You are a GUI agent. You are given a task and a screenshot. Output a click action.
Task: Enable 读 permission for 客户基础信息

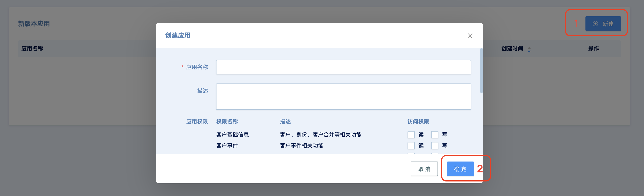point(411,135)
